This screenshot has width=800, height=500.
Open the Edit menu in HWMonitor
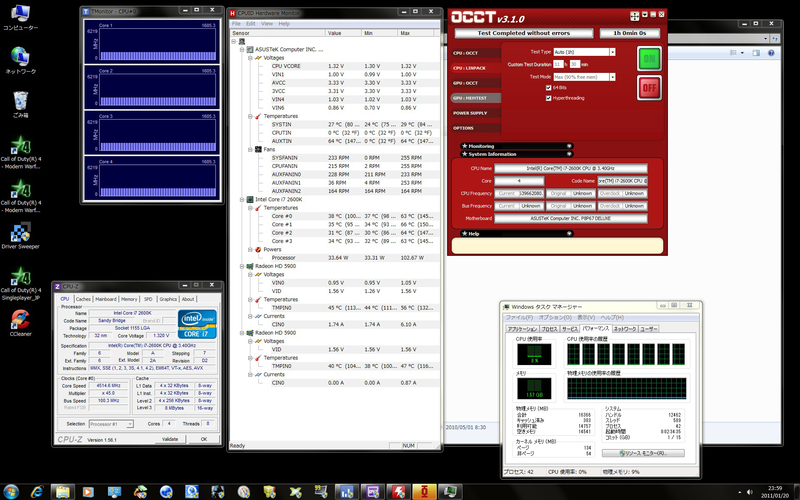coord(251,23)
